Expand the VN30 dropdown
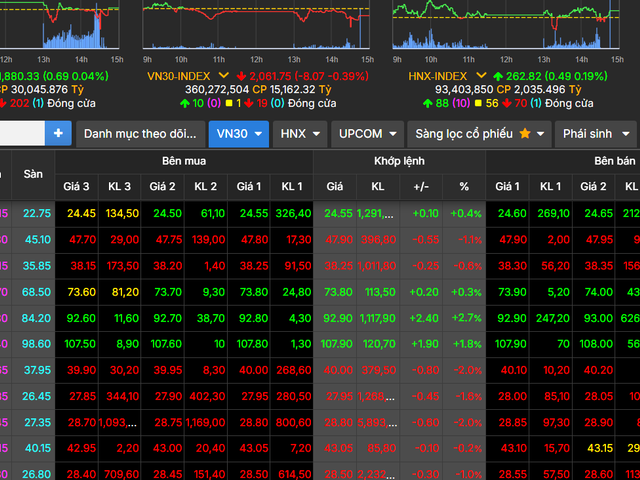Viewport: 640px width, 480px height. pos(238,133)
